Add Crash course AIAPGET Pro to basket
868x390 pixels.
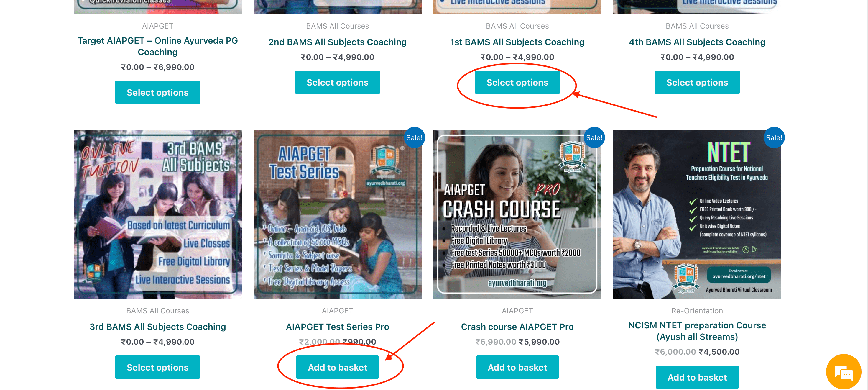517,367
